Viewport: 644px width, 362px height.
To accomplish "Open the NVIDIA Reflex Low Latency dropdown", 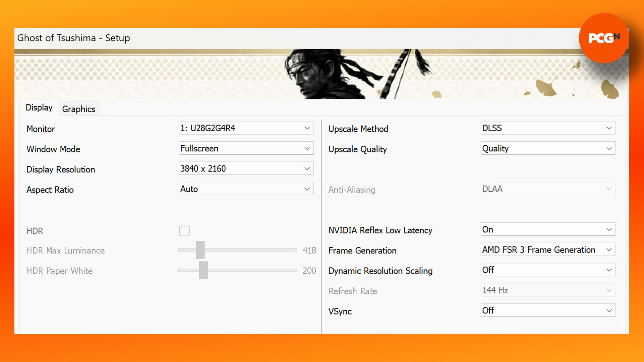I will 548,229.
